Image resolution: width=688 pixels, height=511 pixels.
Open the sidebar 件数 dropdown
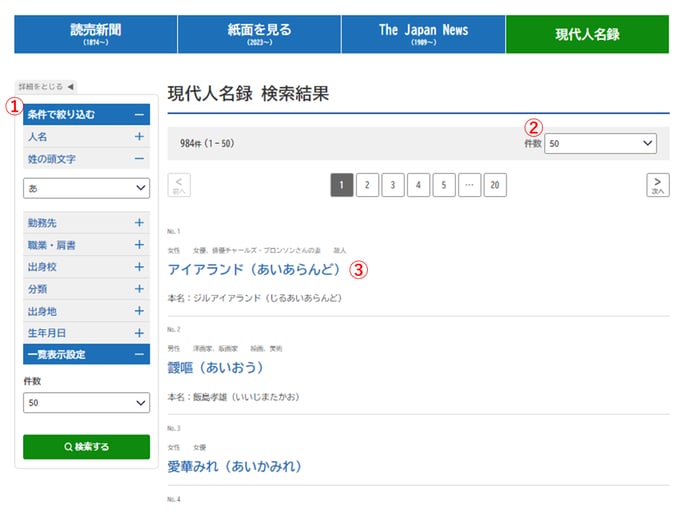point(86,402)
